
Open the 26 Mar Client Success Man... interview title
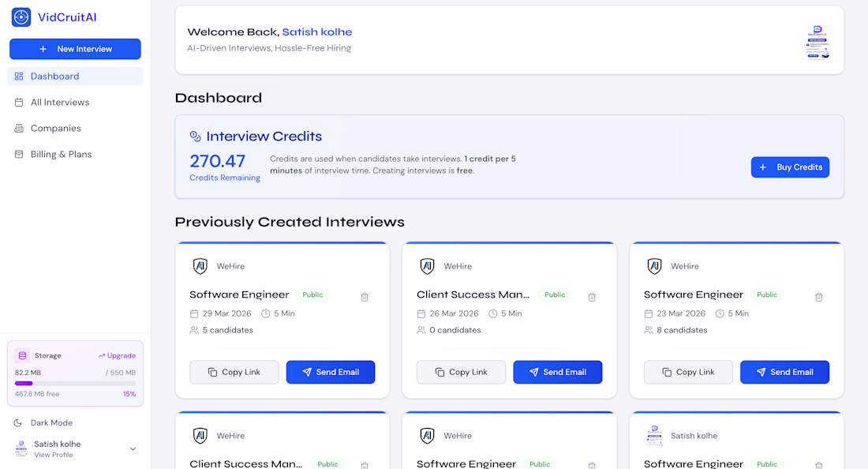(473, 295)
